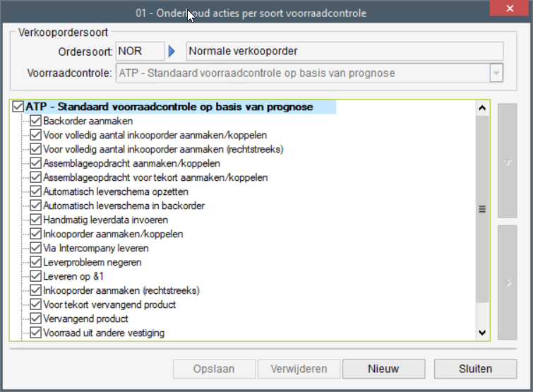The height and width of the screenshot is (392, 533).
Task: Click the Sluiten button
Action: coord(474,368)
